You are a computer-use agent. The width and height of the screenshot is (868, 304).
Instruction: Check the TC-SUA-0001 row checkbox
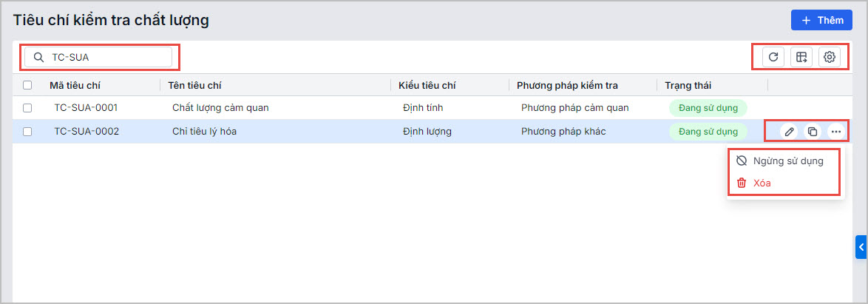(27, 108)
